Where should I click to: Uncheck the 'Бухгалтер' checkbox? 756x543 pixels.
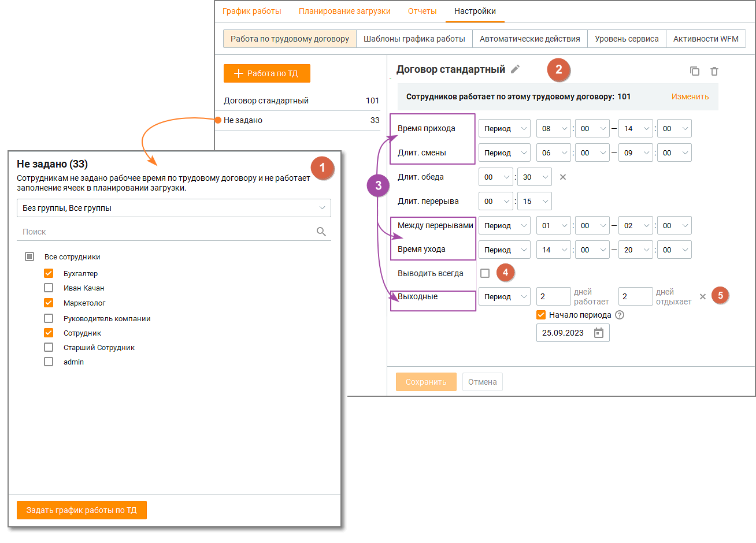point(49,273)
